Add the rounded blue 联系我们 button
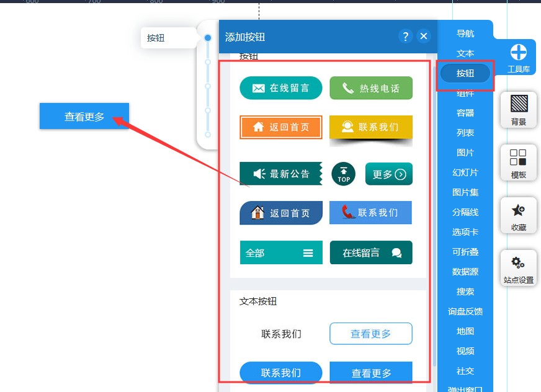Image resolution: width=541 pixels, height=392 pixels. point(281,373)
